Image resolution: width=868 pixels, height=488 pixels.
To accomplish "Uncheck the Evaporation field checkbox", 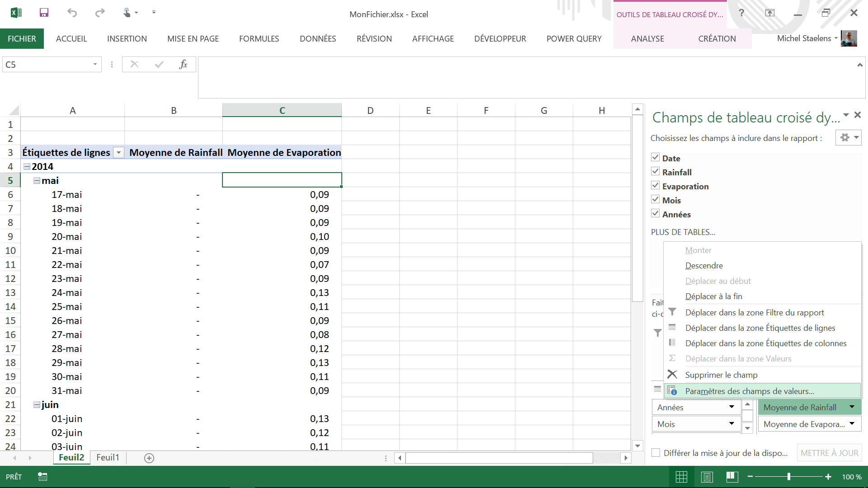I will (x=656, y=186).
